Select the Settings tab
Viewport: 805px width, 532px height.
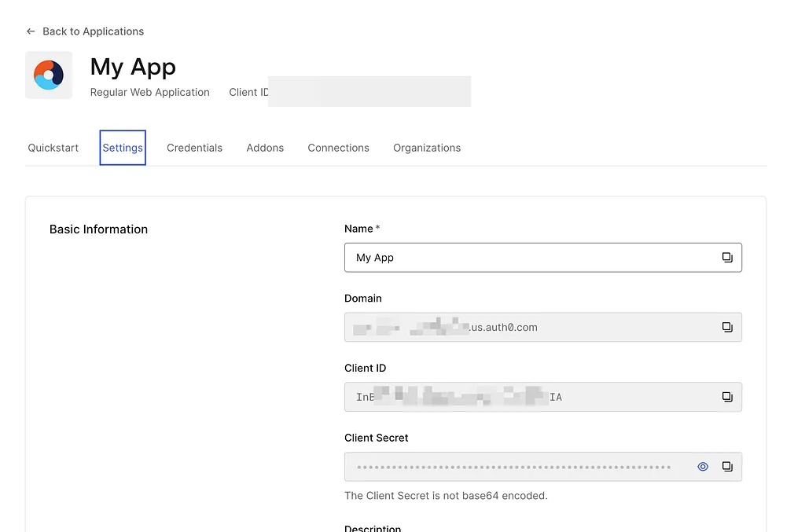[123, 148]
